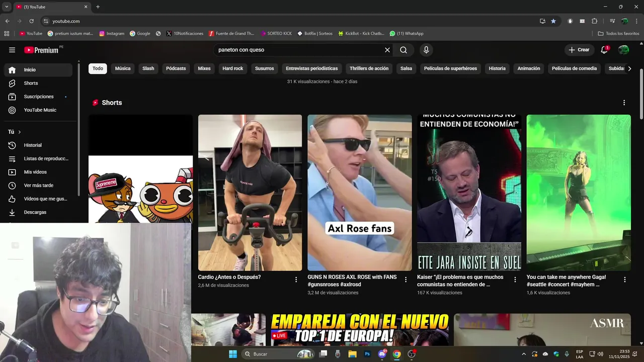Open options for the Kaiser short
The width and height of the screenshot is (644, 362).
515,280
